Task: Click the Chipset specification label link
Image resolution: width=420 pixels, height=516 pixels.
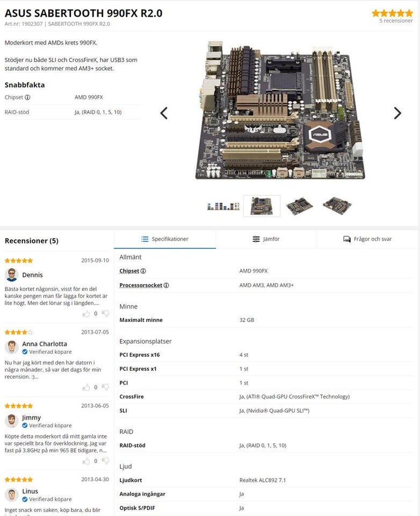Action: coord(129,271)
